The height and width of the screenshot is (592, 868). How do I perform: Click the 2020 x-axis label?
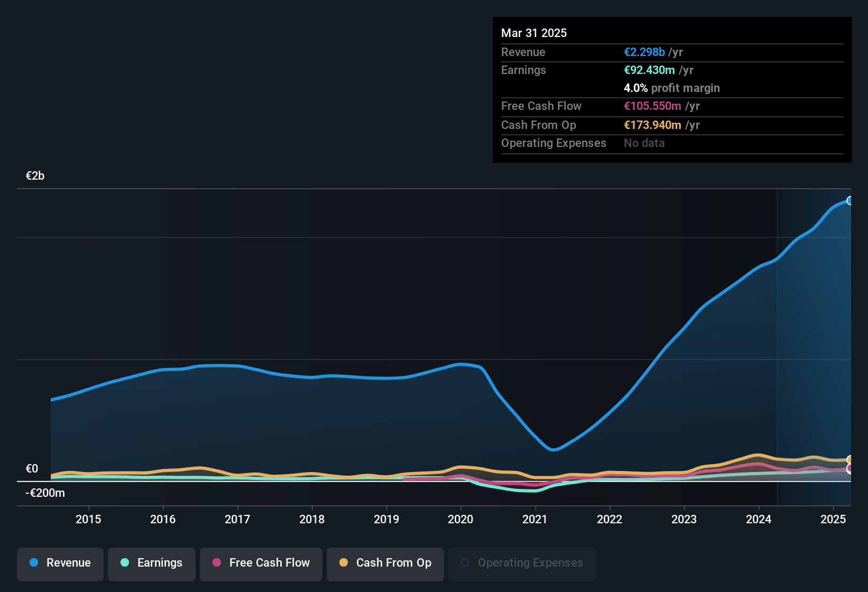pyautogui.click(x=460, y=520)
